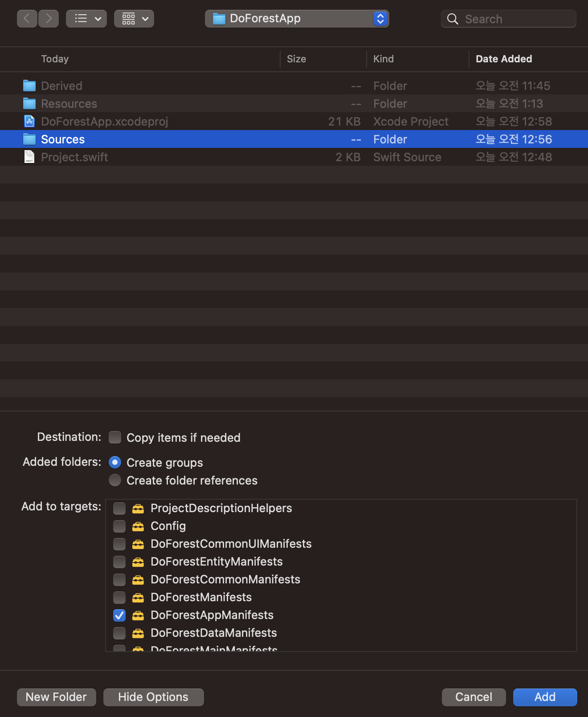Select the DoForestApp.xcodeproj file name
This screenshot has height=717, width=588.
tap(105, 121)
